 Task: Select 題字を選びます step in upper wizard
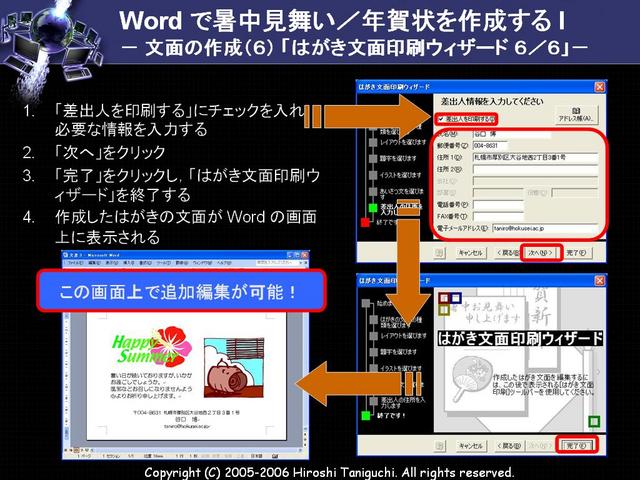point(398,158)
